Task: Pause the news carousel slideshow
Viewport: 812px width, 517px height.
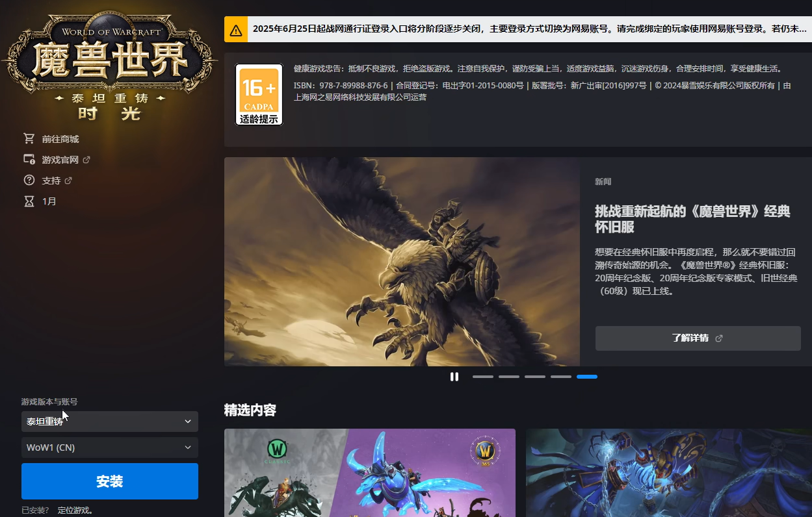Action: (454, 377)
